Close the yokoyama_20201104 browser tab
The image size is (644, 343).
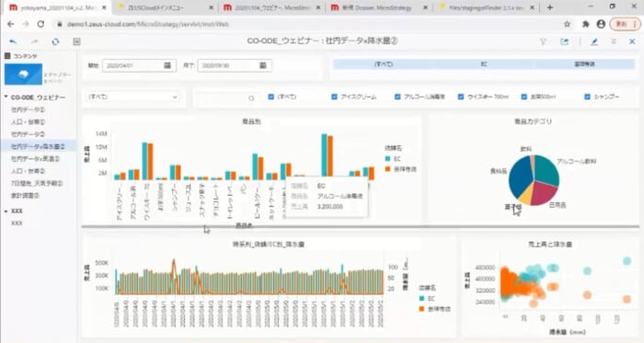pos(104,7)
